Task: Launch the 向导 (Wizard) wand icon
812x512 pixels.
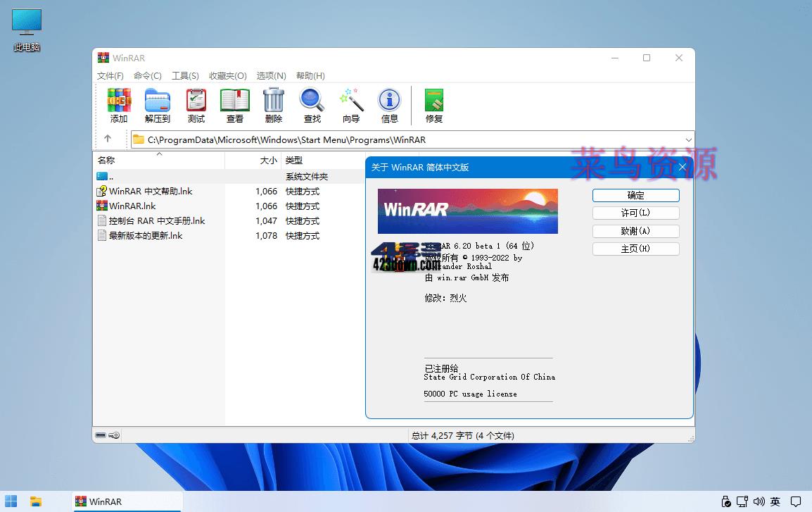Action: (350, 104)
